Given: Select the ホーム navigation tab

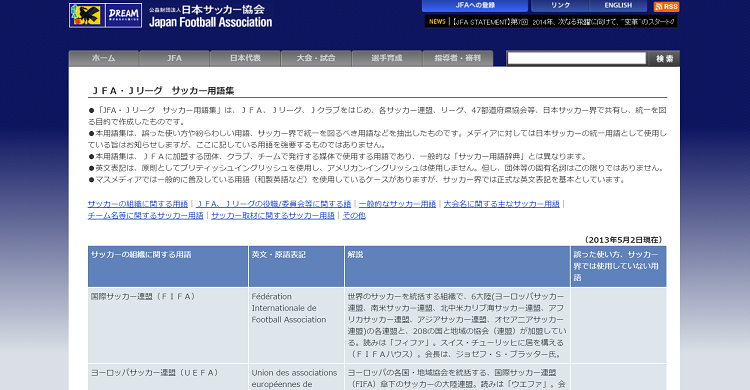Looking at the screenshot, I should [x=104, y=58].
